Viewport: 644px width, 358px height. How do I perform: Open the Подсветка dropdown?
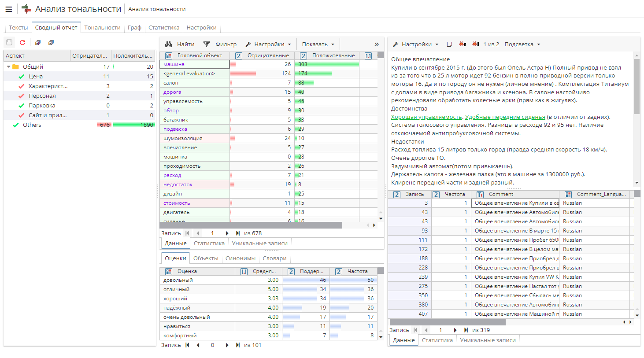click(x=522, y=44)
